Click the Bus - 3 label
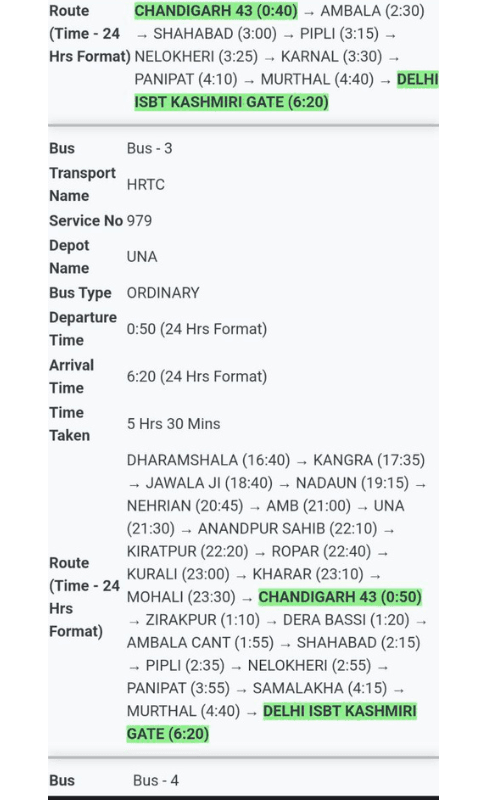 pos(149,148)
